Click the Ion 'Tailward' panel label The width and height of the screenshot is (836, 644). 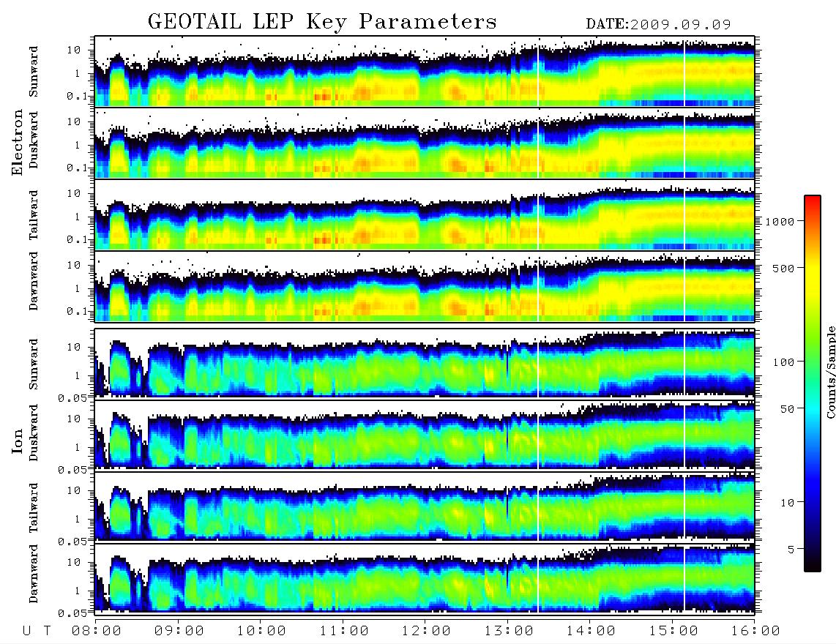[34, 508]
